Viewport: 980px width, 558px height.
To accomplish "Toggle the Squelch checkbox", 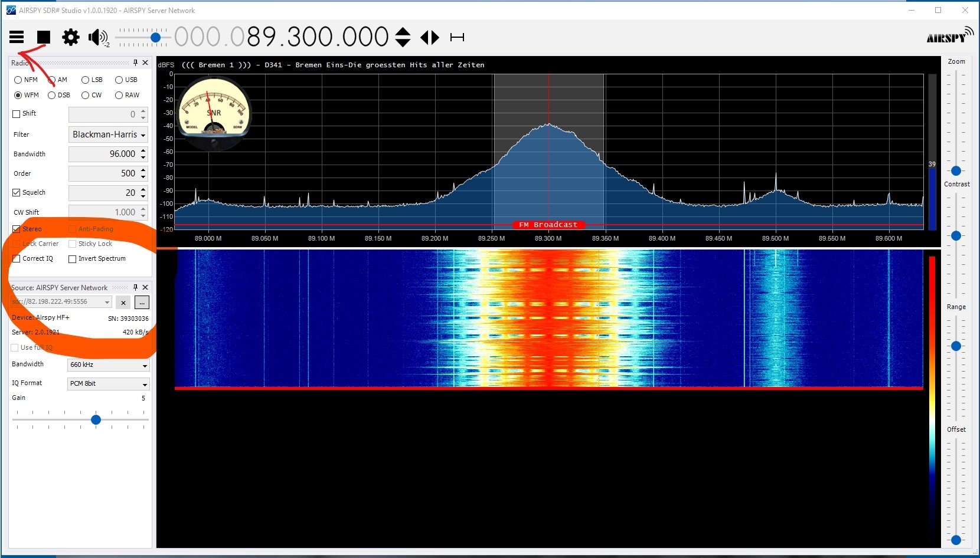I will tap(17, 192).
